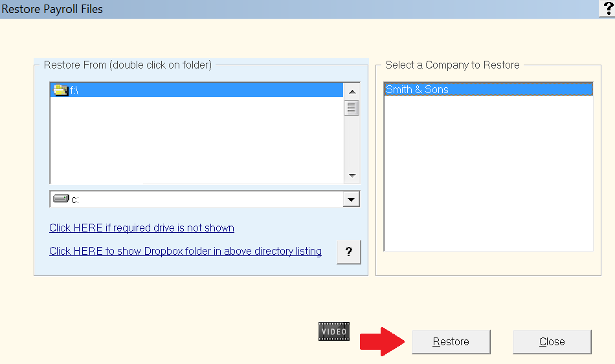This screenshot has height=364, width=615.
Task: Click the folder list scroll down arrow
Action: tap(352, 175)
